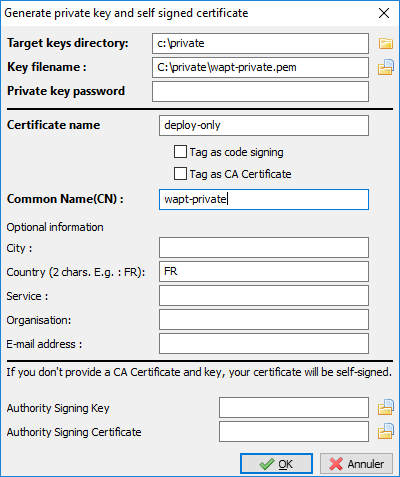This screenshot has width=400, height=477.
Task: Edit the Country field containing FR
Action: point(264,271)
